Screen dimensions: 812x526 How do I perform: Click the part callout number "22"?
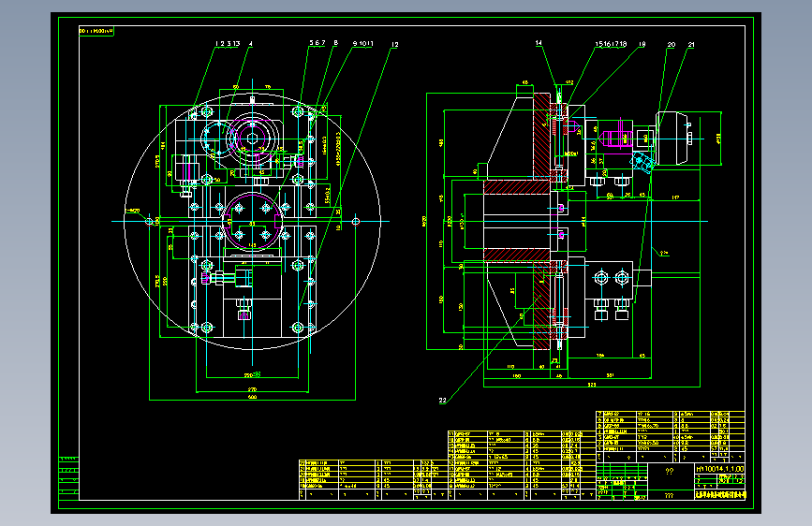click(442, 401)
